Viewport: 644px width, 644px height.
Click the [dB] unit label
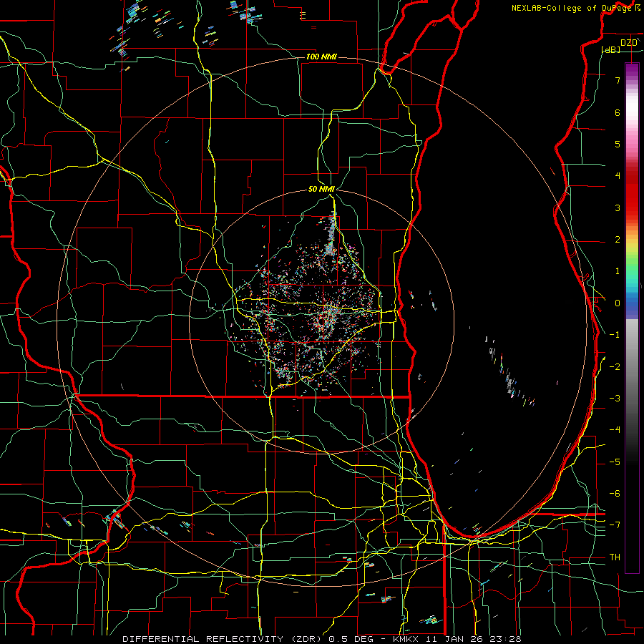click(611, 49)
